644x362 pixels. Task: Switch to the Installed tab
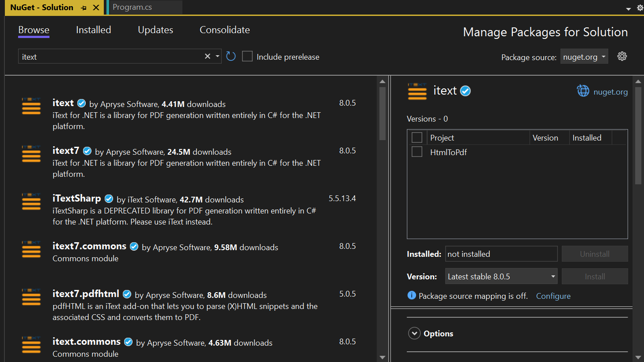click(x=93, y=30)
